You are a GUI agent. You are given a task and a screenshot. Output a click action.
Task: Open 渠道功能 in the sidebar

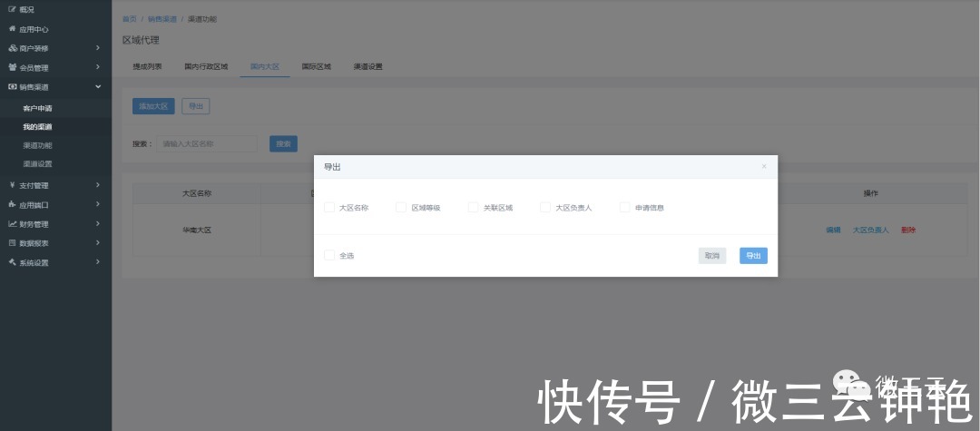[37, 145]
